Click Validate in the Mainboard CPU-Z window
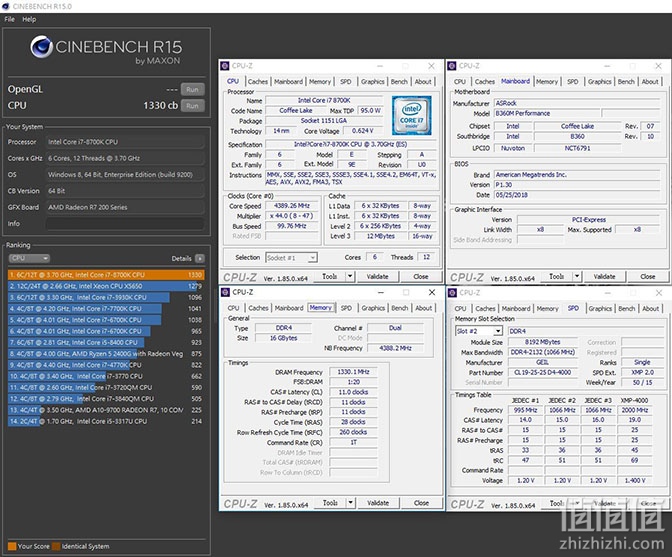 pos(604,277)
